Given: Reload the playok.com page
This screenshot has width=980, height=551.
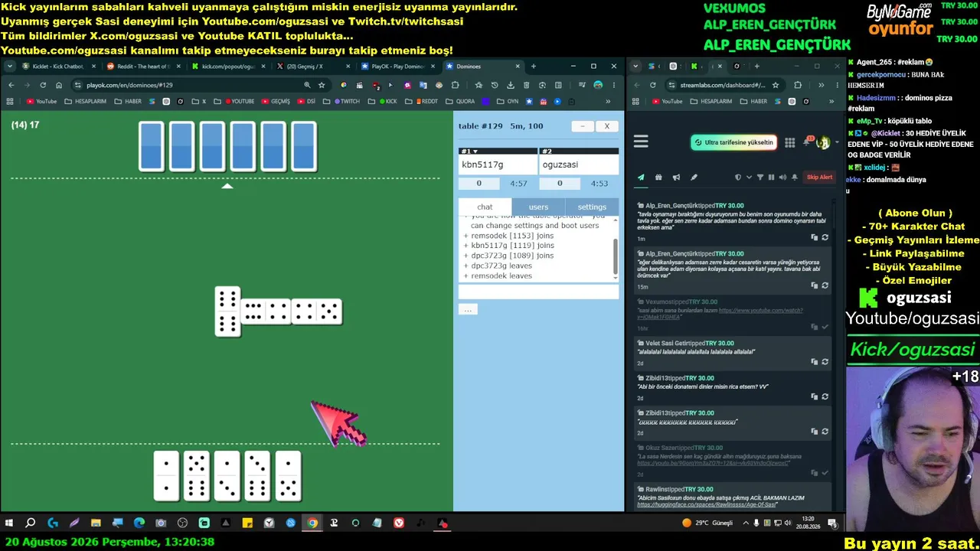Looking at the screenshot, I should coord(43,85).
